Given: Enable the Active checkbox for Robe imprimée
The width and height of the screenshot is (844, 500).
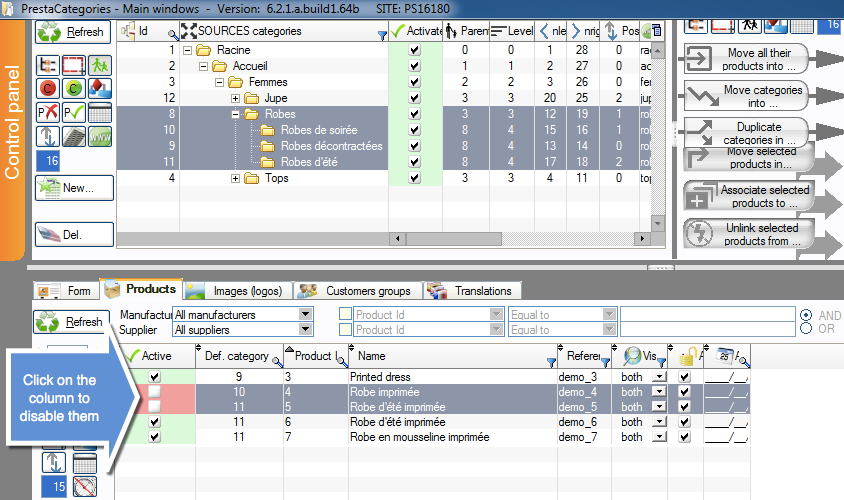Looking at the screenshot, I should coord(154,392).
